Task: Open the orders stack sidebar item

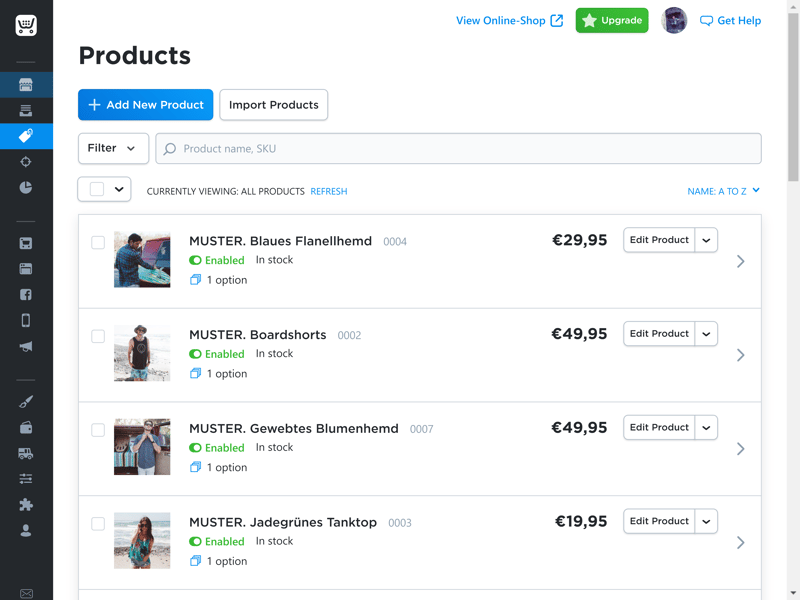Action: 26,110
